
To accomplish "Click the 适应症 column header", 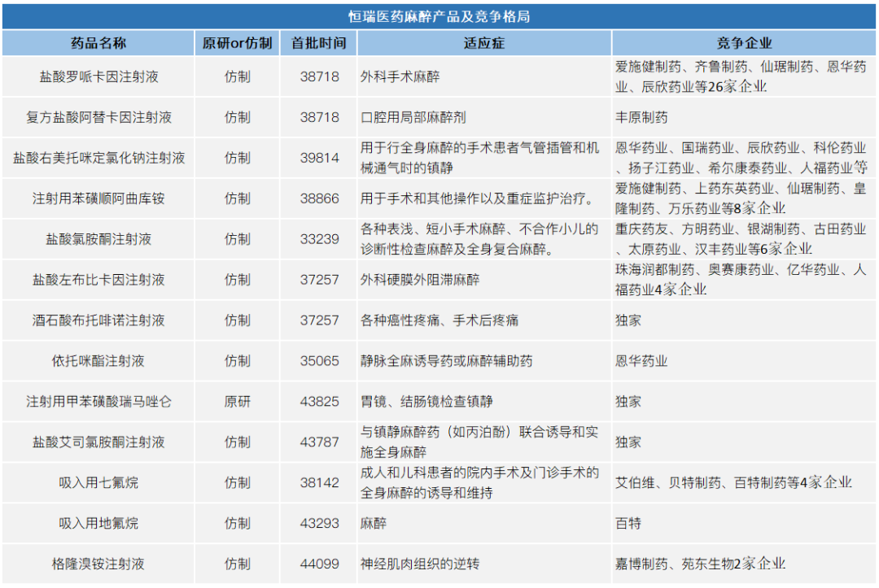I will coord(484,43).
